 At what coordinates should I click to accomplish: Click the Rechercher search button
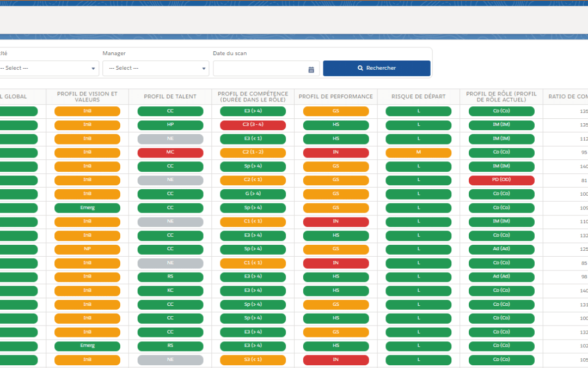[x=377, y=68]
